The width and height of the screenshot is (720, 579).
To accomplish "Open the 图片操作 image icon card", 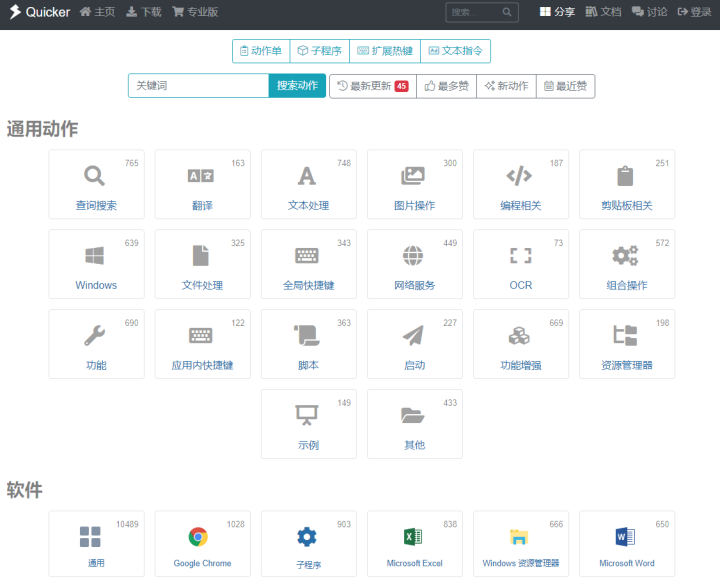I will (x=415, y=184).
